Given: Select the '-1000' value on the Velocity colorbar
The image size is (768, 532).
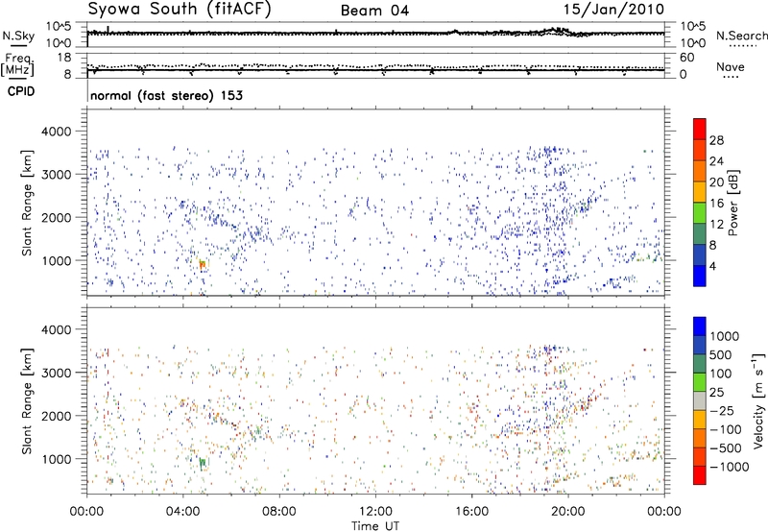Looking at the screenshot, I should point(730,467).
